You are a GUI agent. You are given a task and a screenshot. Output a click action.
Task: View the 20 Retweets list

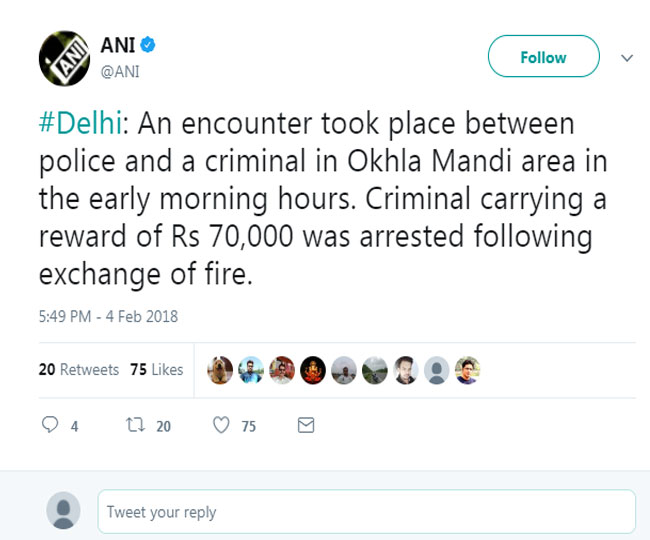(79, 369)
